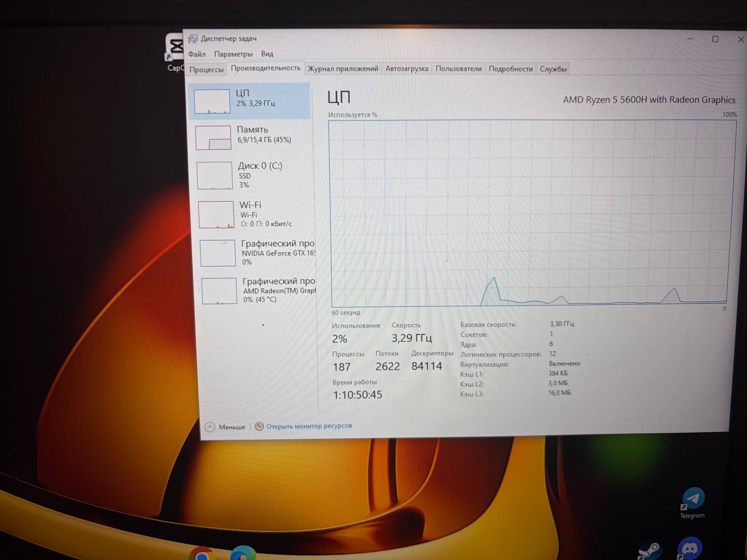
Task: Click the Меньше collapse arrow icon
Action: pyautogui.click(x=210, y=427)
